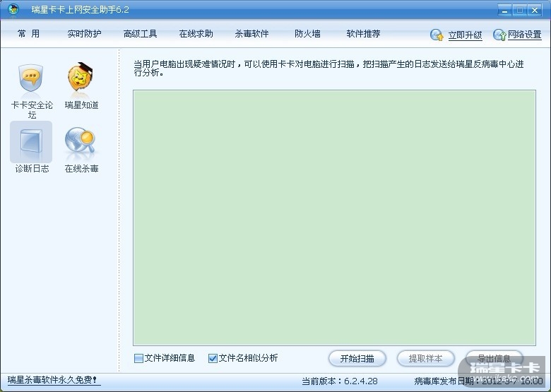Open the 立即升级 link
551x392 pixels.
click(465, 35)
